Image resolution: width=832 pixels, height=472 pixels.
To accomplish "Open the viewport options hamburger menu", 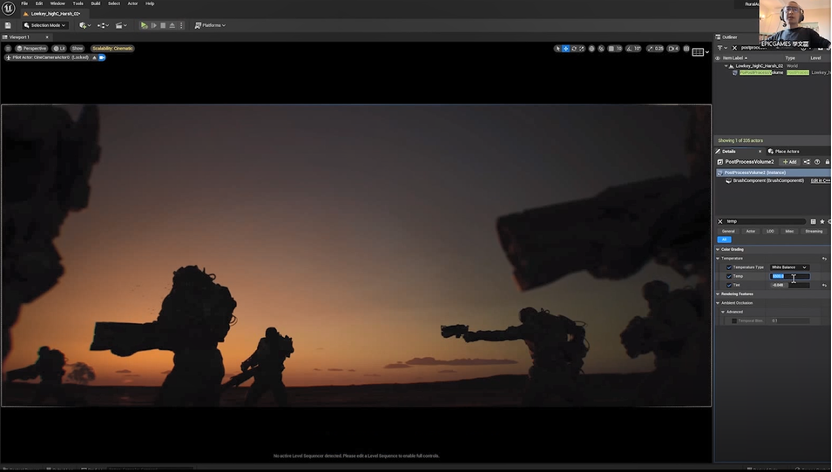I will [8, 48].
